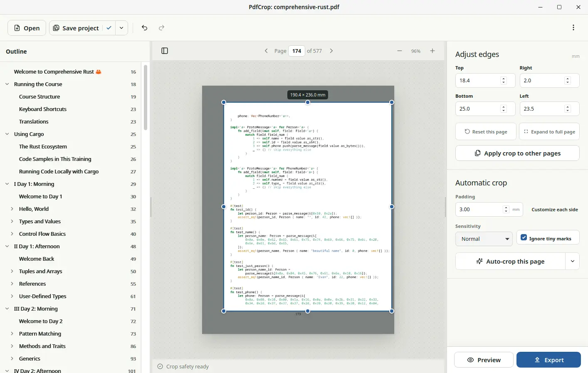Zoom in with the plus icon

[x=432, y=51]
